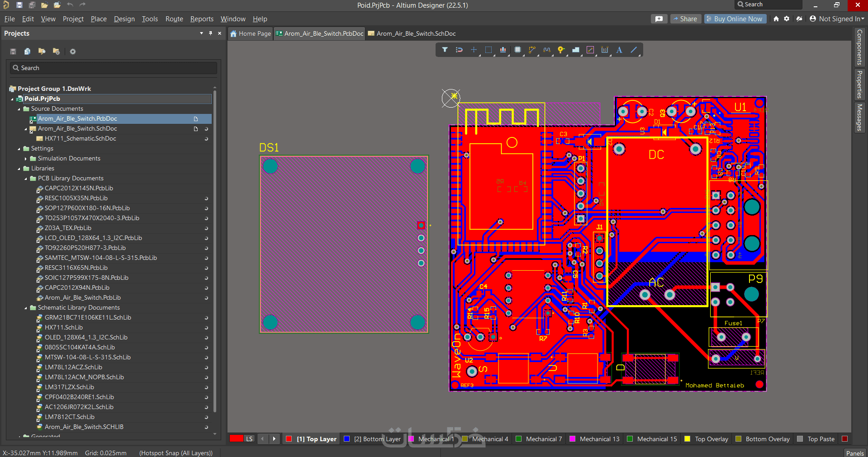Viewport: 868px width, 457px height.
Task: Click the Projects panel search field
Action: coord(113,68)
